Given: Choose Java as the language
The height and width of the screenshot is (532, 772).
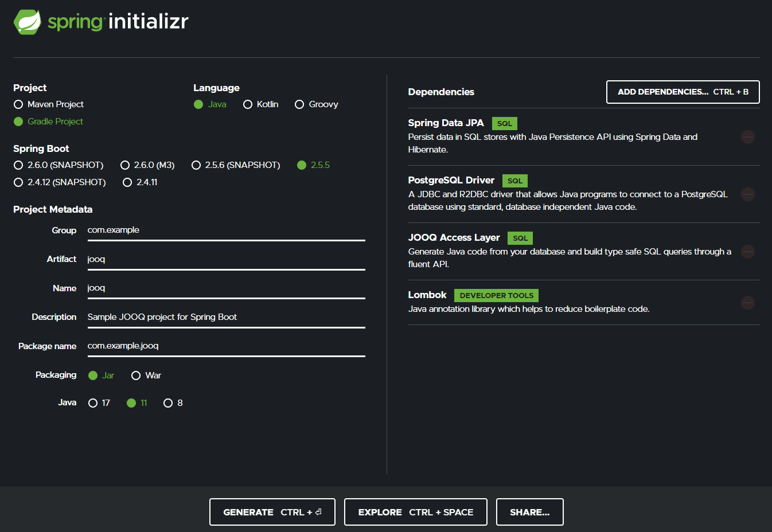Looking at the screenshot, I should 210,104.
